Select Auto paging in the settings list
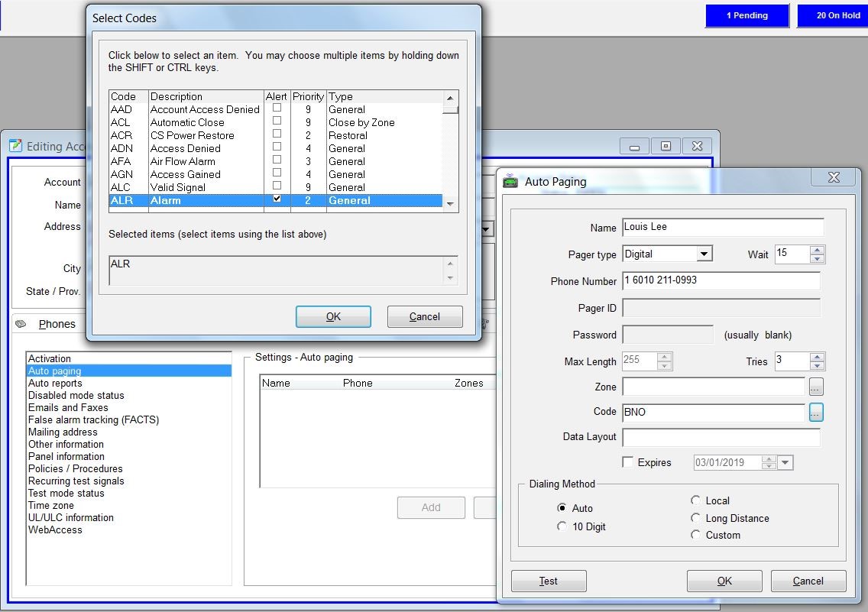The image size is (868, 612). pyautogui.click(x=128, y=371)
